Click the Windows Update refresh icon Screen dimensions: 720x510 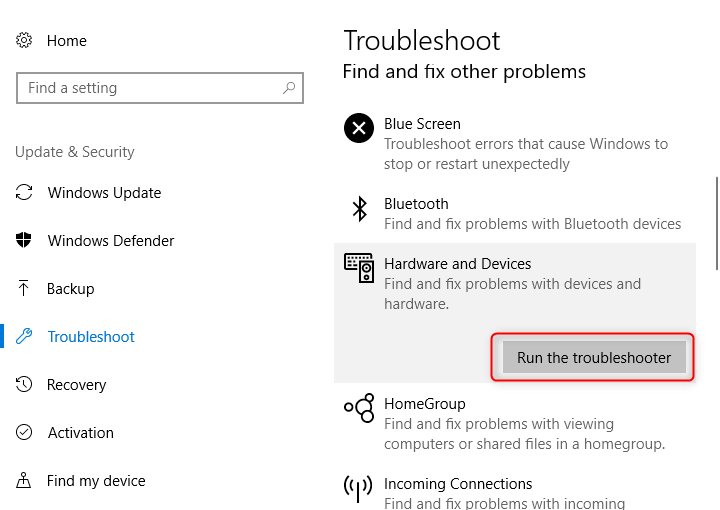click(x=24, y=192)
